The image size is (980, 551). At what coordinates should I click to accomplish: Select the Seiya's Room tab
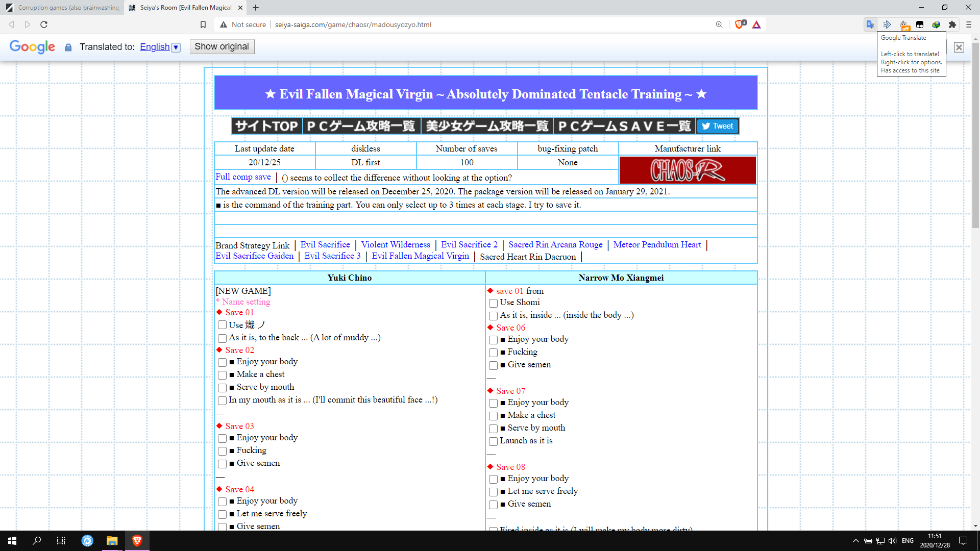tap(185, 8)
